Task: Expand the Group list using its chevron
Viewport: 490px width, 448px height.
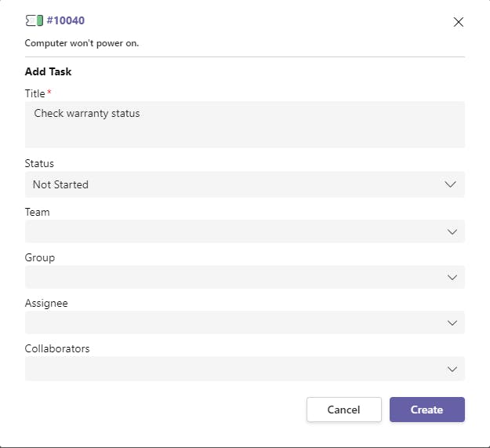Action: [451, 277]
